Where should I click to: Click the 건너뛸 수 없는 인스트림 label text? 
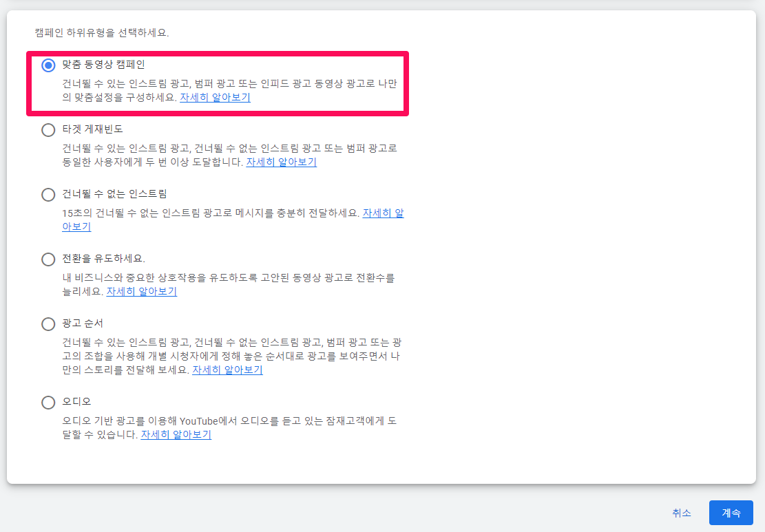click(115, 194)
